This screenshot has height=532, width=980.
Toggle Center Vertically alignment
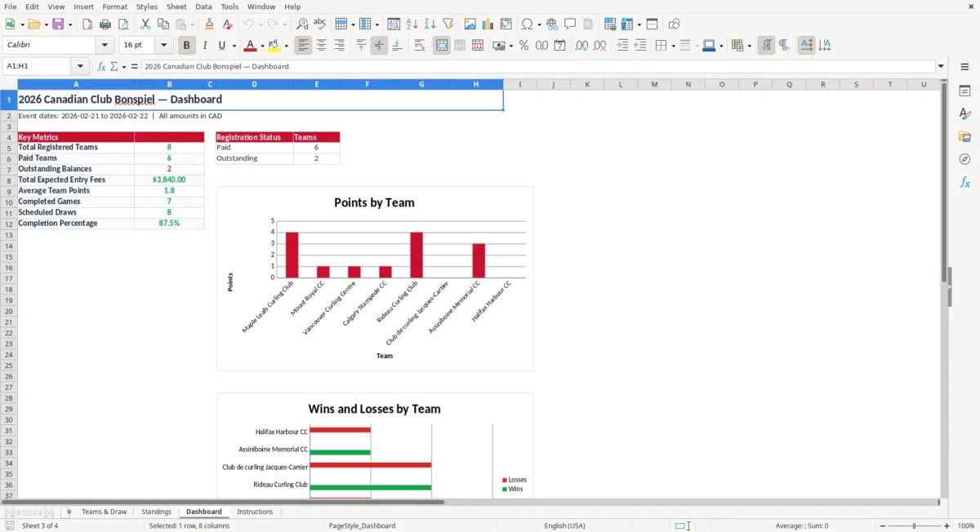click(379, 46)
